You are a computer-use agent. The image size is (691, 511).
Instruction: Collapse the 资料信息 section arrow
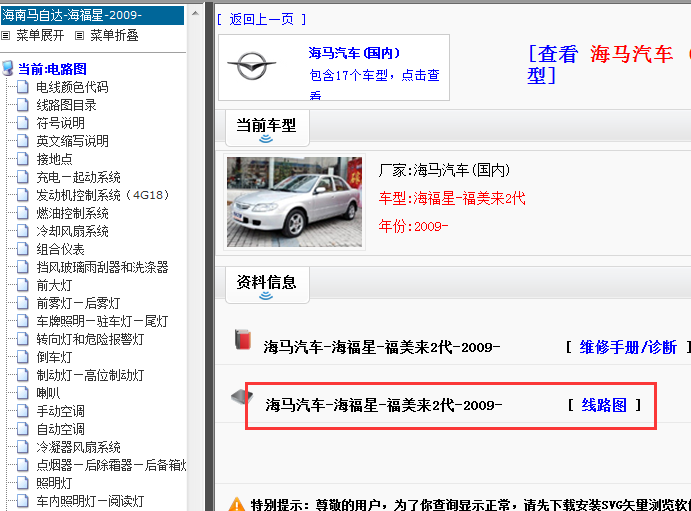(x=266, y=296)
